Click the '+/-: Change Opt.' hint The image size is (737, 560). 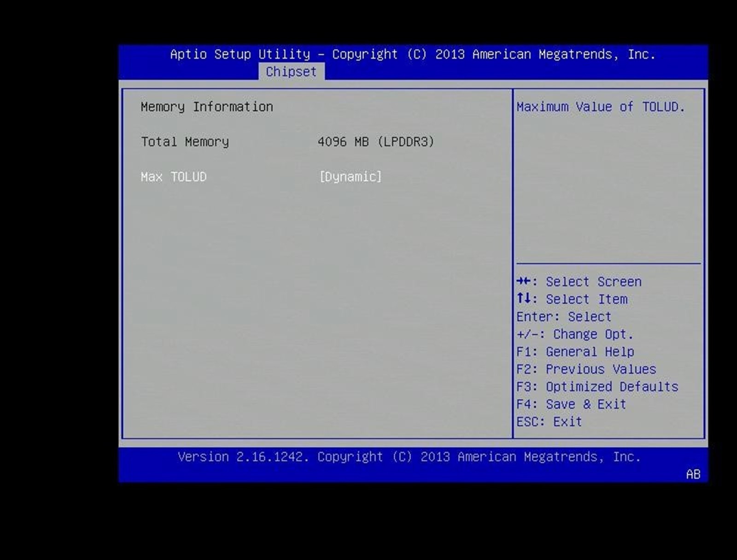pos(575,334)
